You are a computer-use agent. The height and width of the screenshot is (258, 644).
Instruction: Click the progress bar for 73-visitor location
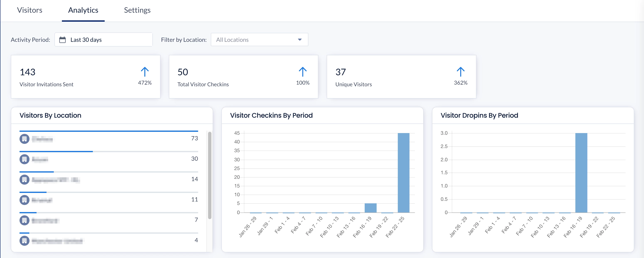(x=108, y=131)
